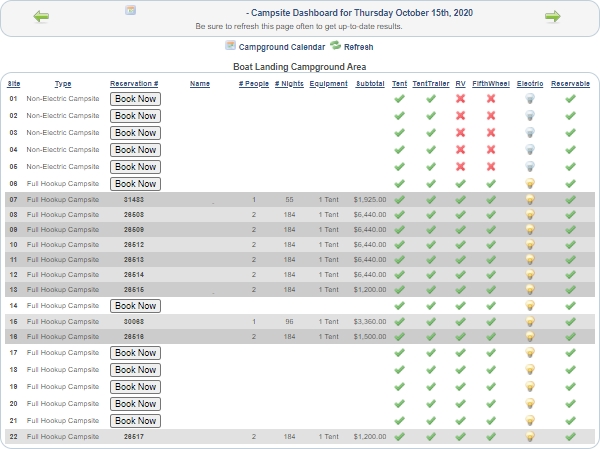Sort by Reservation # column header
Screen dimensions: 600x449
(x=134, y=84)
